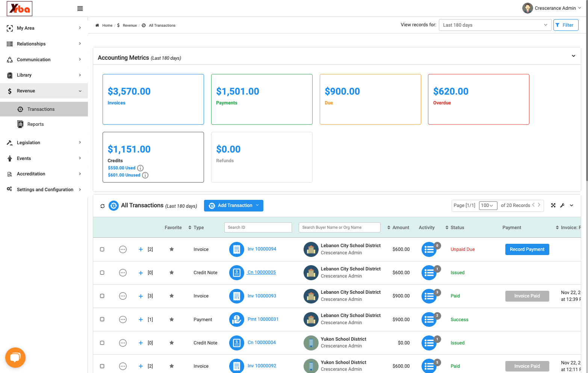Open the Inv 10000092 invoice link
The width and height of the screenshot is (588, 373).
262,366
